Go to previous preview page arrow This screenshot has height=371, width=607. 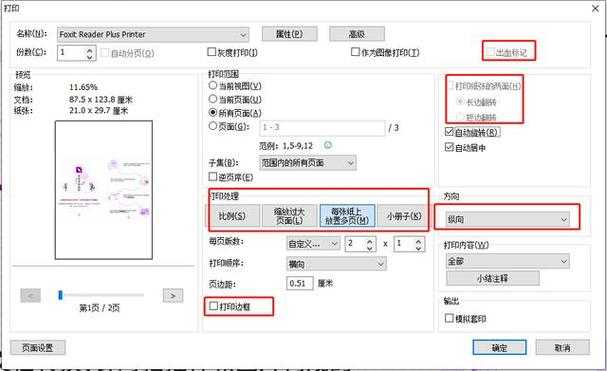coord(31,295)
